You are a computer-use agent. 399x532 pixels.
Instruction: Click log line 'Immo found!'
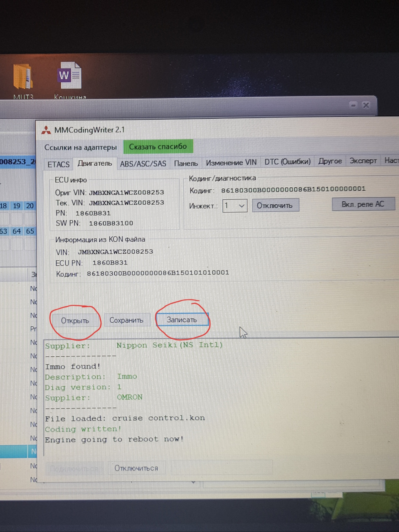[73, 366]
